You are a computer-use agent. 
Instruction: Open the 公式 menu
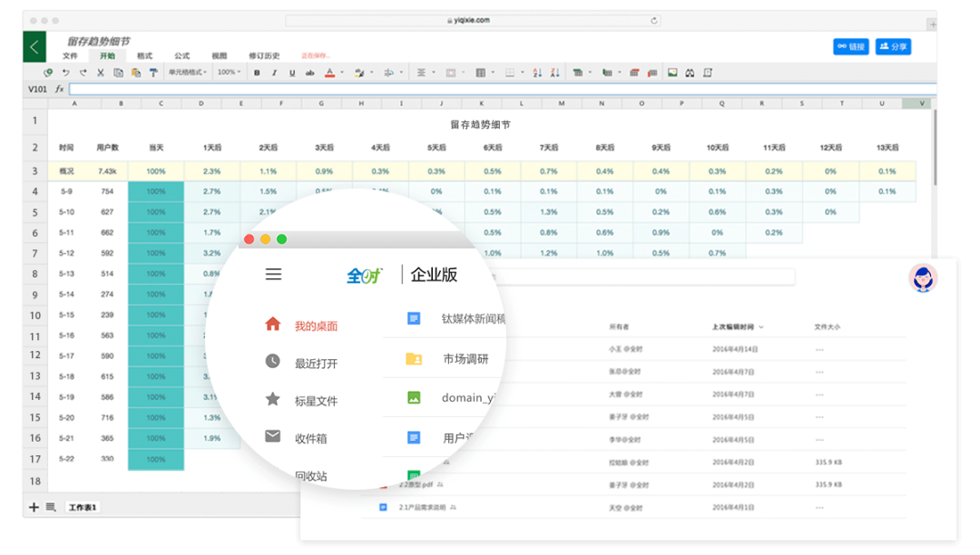click(181, 56)
